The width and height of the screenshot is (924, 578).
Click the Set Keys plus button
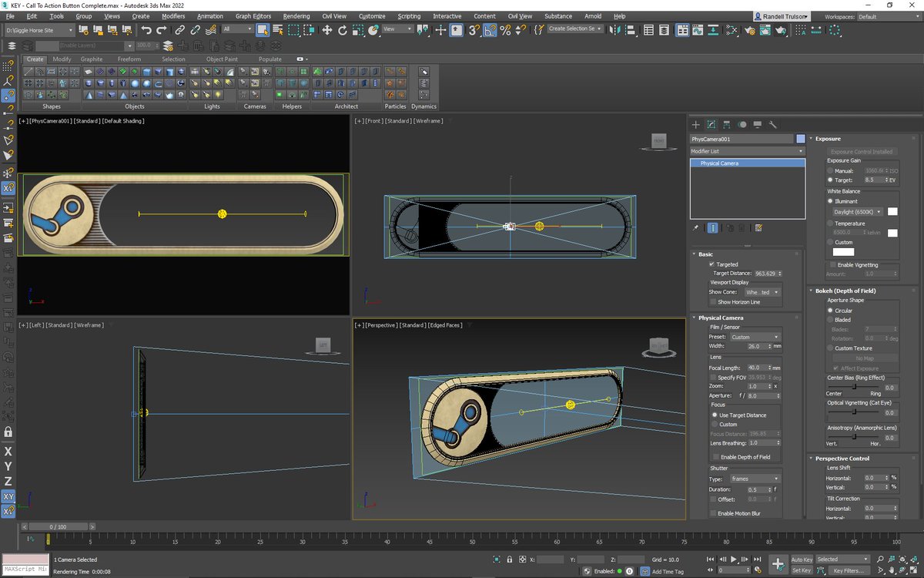point(778,564)
